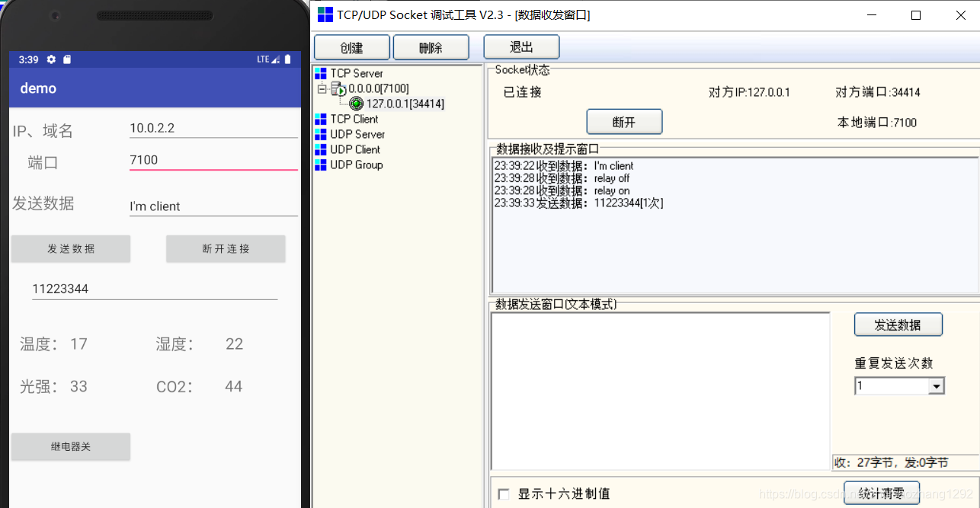Click listening icon next to 0.0.0.0[7100]

point(340,88)
